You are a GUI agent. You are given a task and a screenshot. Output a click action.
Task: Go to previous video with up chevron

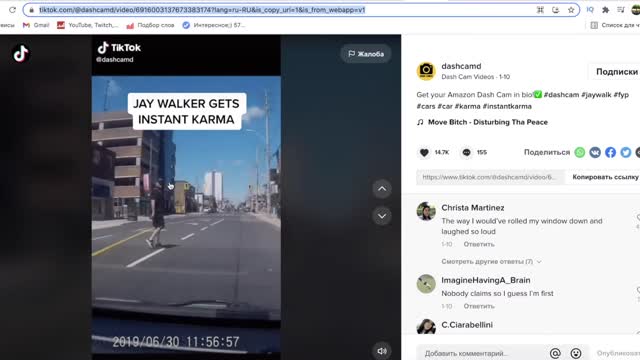pyautogui.click(x=382, y=189)
